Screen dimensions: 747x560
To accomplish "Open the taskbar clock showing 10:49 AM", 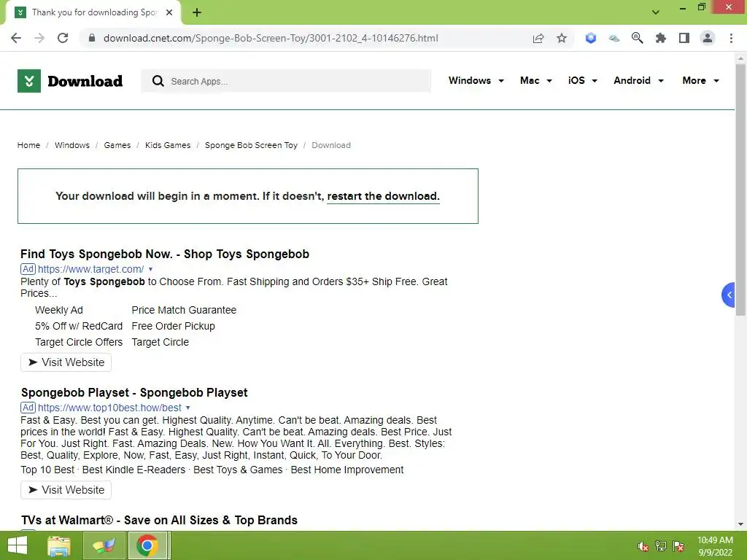I will point(715,546).
